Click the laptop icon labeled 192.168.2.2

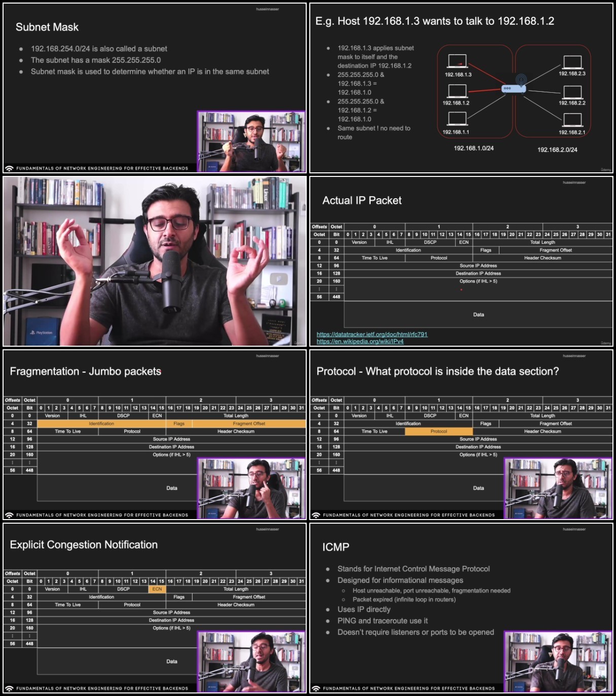click(x=572, y=92)
